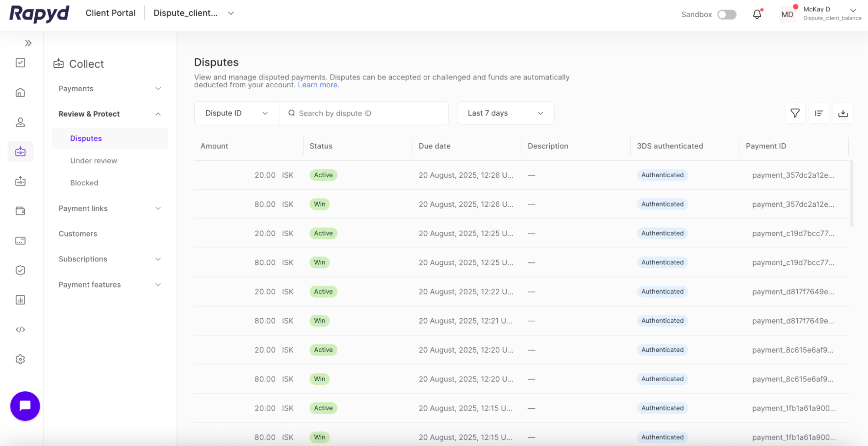Select the Collect icon in the sidebar
Screen dimensions: 868x446
[20, 152]
